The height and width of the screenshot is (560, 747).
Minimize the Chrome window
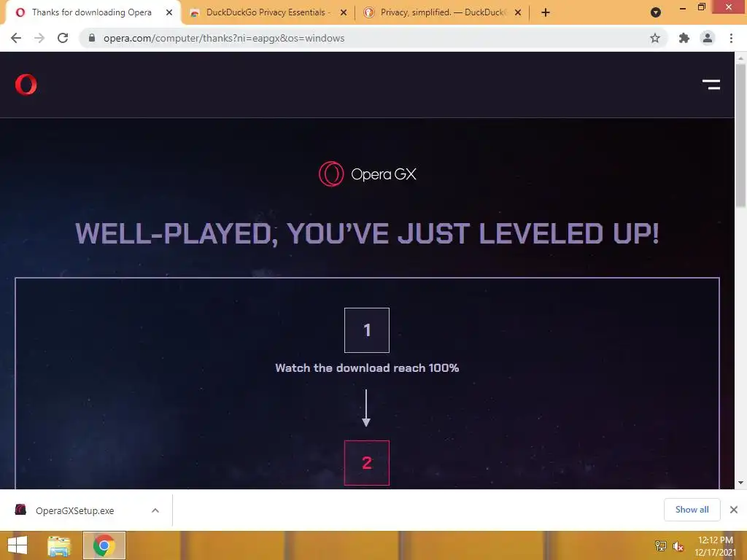coord(683,7)
